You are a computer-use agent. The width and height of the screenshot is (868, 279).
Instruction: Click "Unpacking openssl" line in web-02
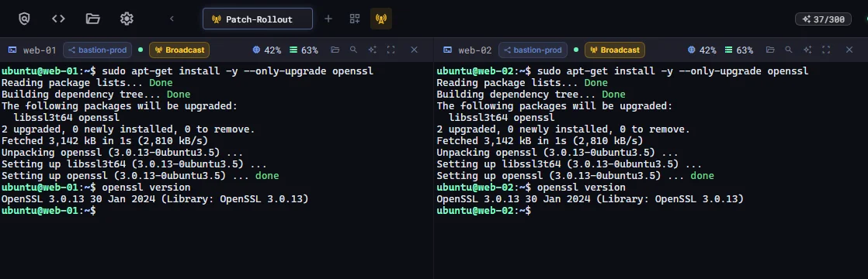tap(557, 153)
